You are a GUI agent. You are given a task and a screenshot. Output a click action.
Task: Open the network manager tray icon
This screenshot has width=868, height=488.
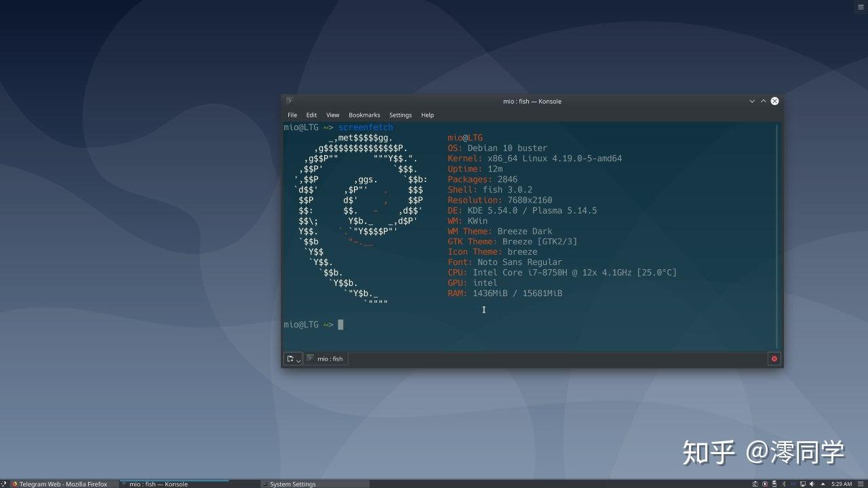point(803,483)
